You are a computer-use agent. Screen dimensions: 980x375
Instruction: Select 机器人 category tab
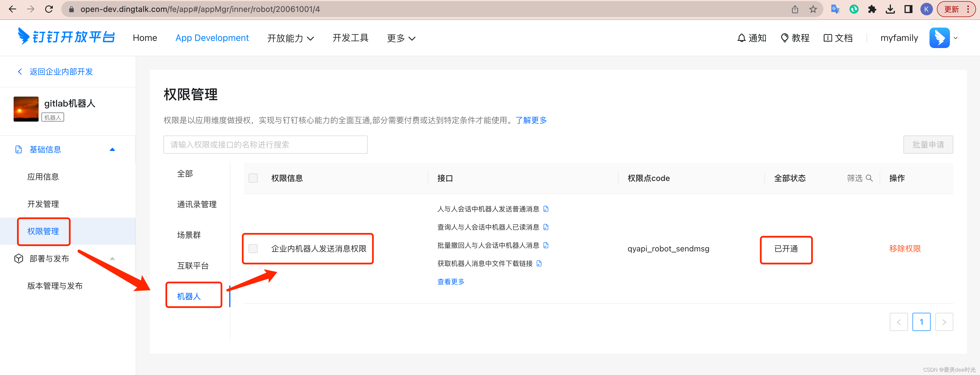click(189, 297)
